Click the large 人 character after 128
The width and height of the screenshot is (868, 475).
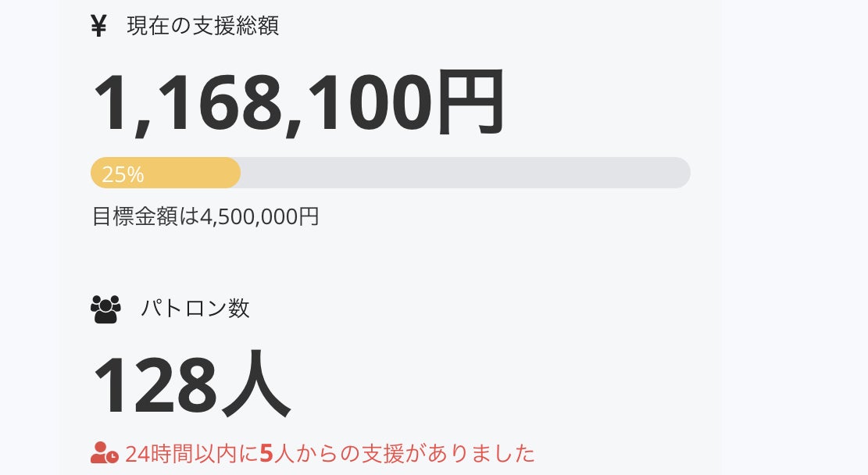click(256, 387)
